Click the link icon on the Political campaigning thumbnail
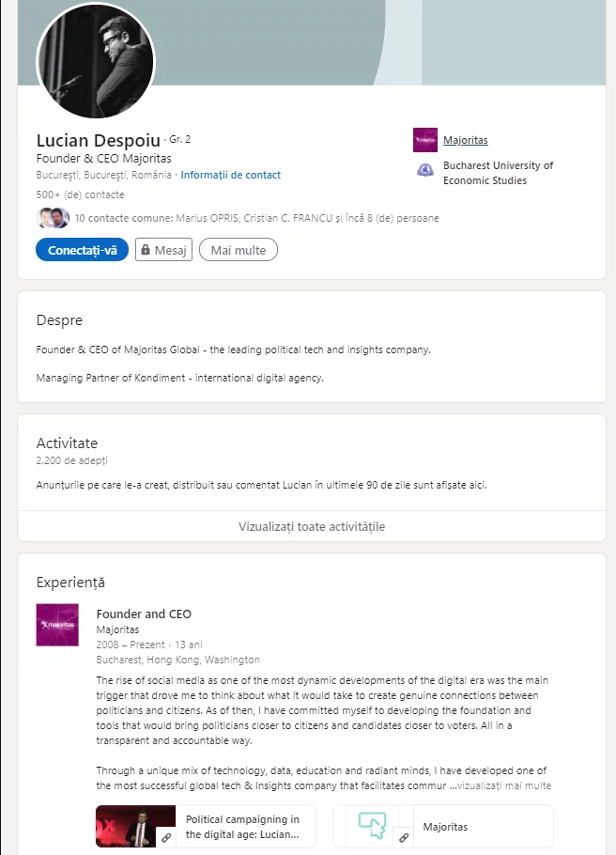Image resolution: width=616 pixels, height=855 pixels. tap(166, 836)
